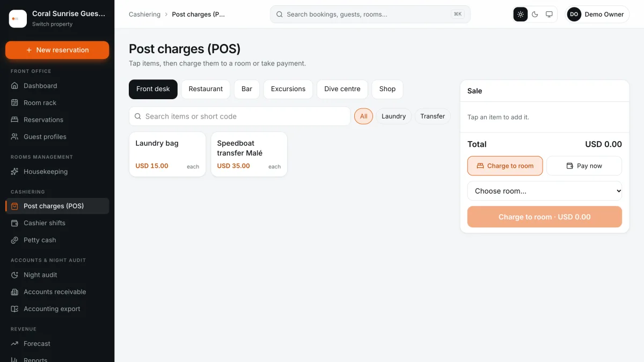Click the plus icon on New reservation
The height and width of the screenshot is (362, 644).
[x=29, y=50]
